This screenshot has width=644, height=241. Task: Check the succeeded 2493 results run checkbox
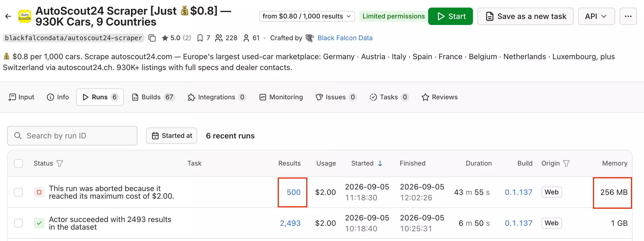click(x=18, y=223)
